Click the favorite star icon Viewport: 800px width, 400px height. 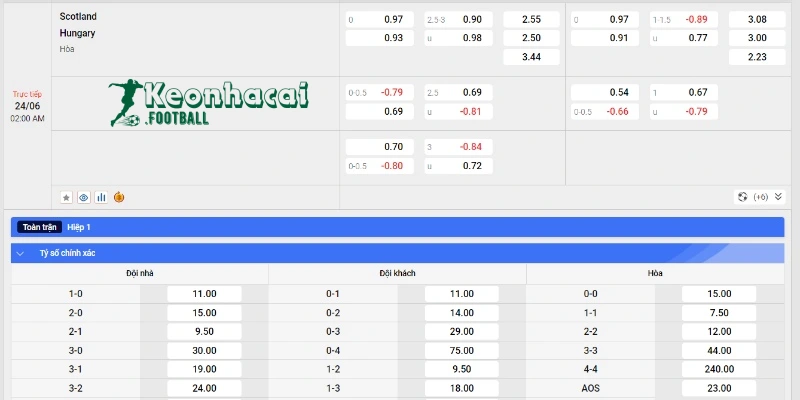click(x=66, y=197)
